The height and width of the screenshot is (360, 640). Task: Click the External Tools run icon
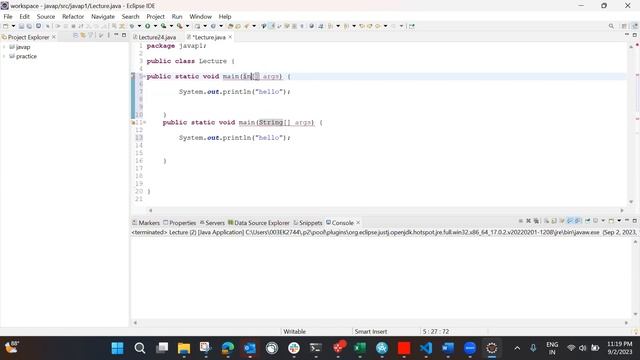click(180, 26)
